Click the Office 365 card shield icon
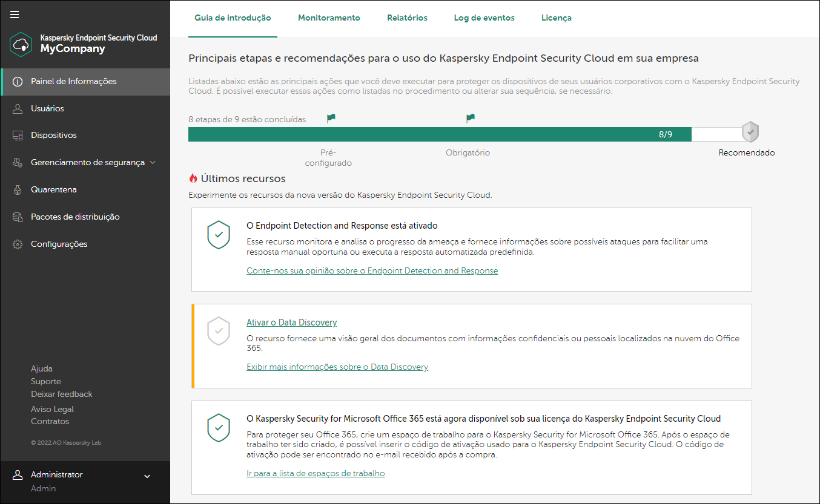Screen dimensions: 820x504 (x=219, y=428)
